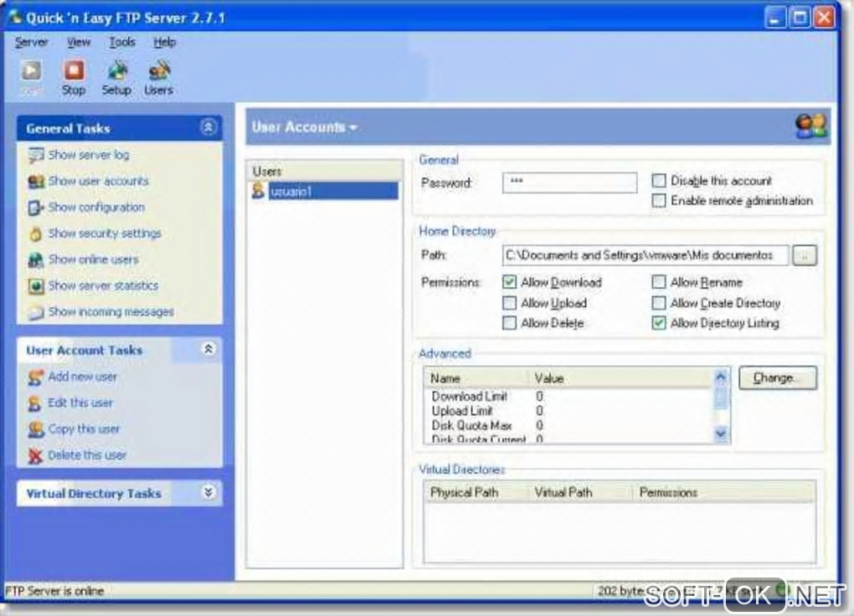Open the Server menu
Screen dimensions: 854x616
(32, 42)
